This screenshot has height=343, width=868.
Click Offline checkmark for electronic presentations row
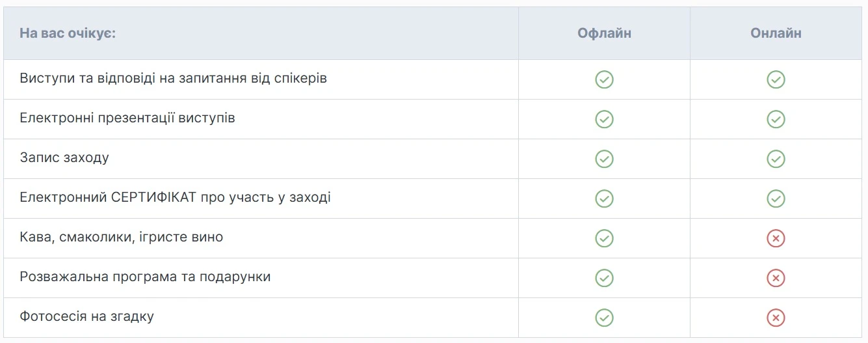click(x=604, y=119)
